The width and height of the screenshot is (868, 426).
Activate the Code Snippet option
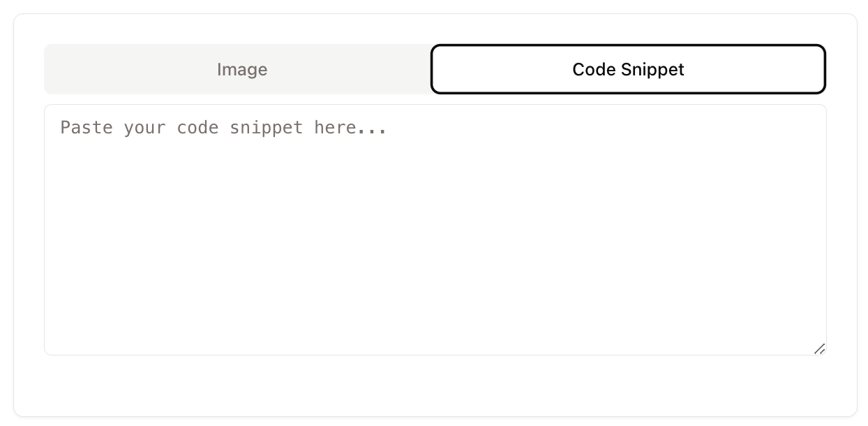click(628, 69)
